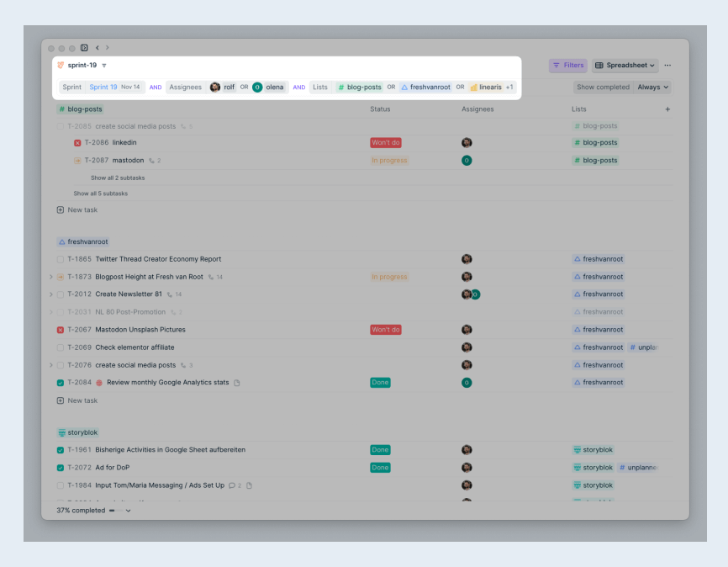Click the storyblok group header icon
Image resolution: width=728 pixels, height=567 pixels.
(61, 432)
